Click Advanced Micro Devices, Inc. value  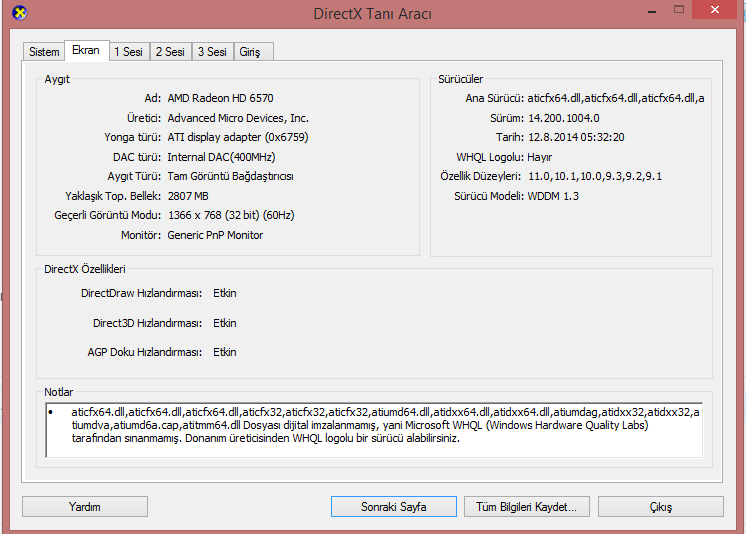pos(238,118)
